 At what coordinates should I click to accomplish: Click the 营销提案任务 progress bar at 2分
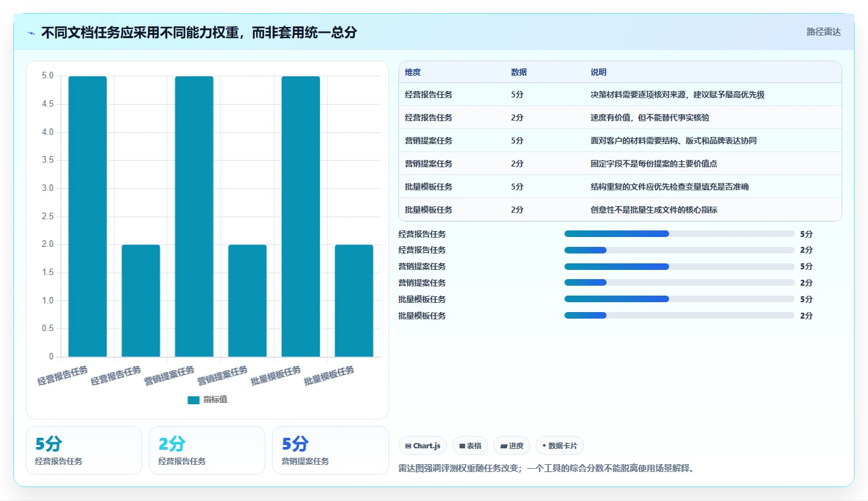(680, 283)
